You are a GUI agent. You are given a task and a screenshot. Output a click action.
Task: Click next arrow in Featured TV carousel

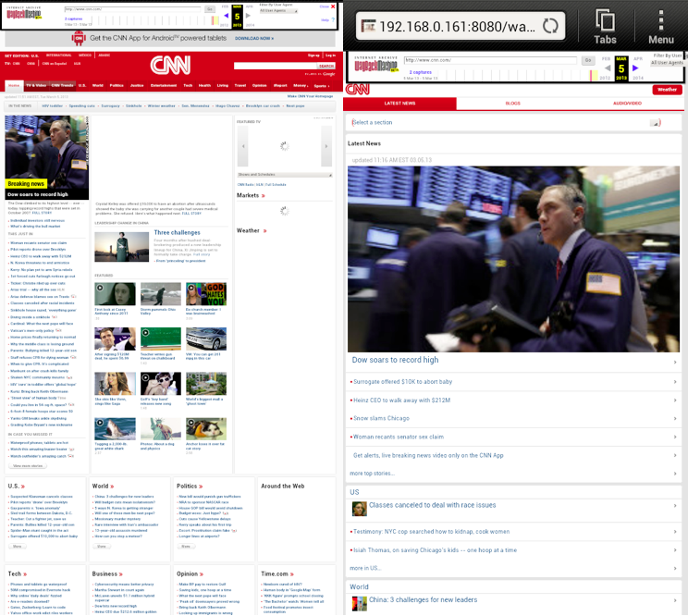pos(326,146)
